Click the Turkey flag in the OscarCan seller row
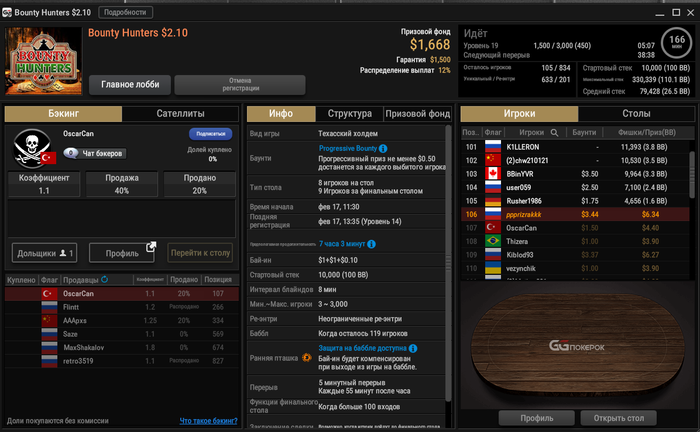Image resolution: width=700 pixels, height=432 pixels. tap(49, 294)
